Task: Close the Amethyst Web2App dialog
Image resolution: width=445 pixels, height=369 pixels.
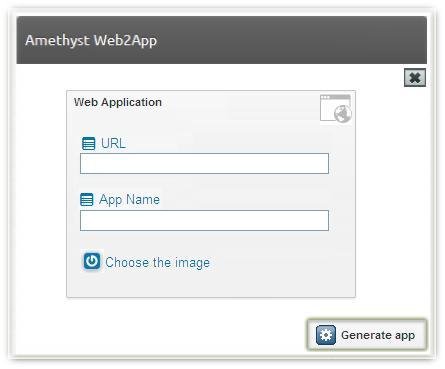Action: [x=415, y=78]
